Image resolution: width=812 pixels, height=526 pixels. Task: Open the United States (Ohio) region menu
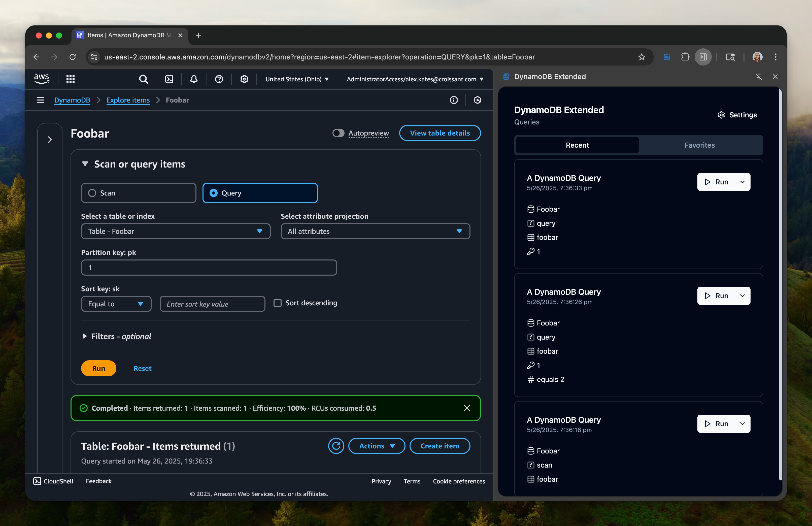[x=297, y=79]
